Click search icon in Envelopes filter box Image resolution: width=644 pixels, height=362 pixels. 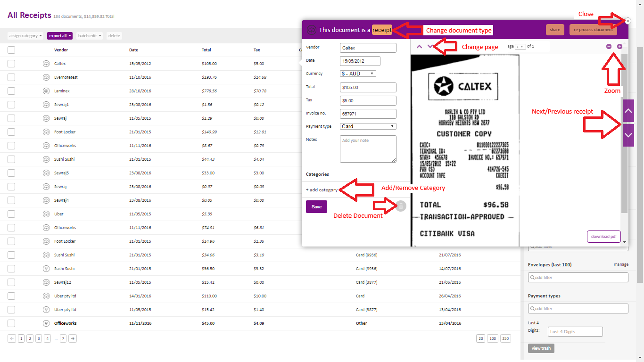532,278
